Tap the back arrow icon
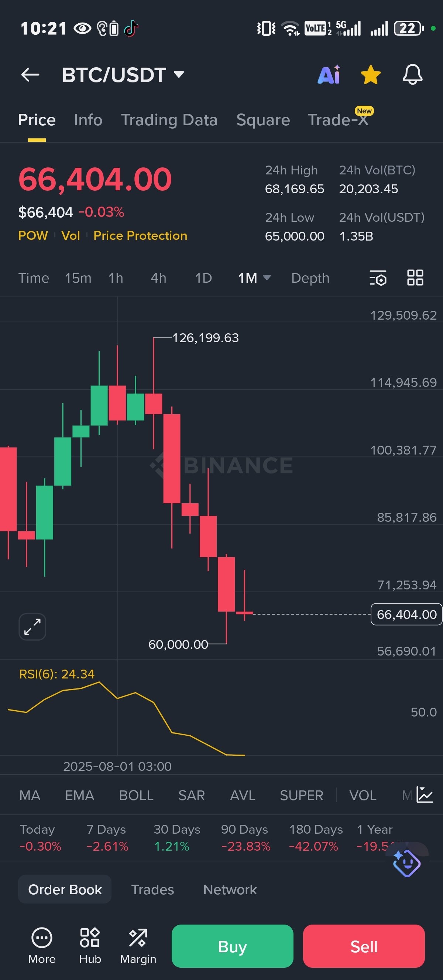This screenshot has width=443, height=980. (x=30, y=75)
